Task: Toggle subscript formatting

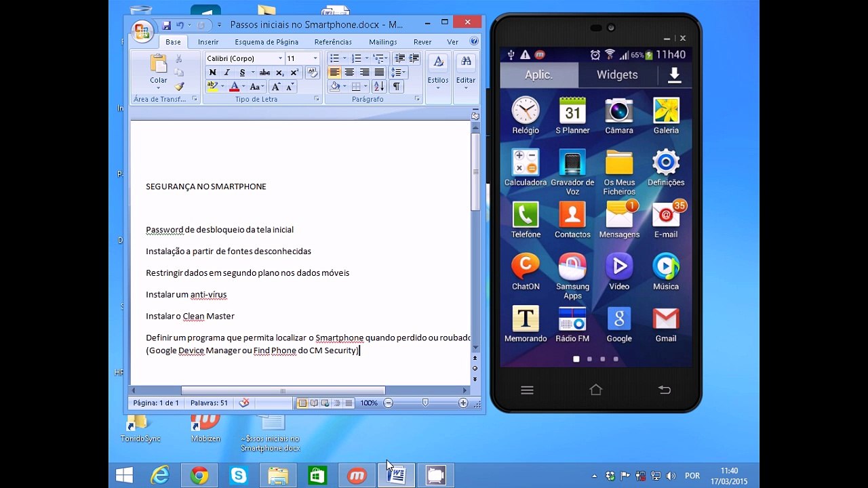Action: [x=281, y=73]
